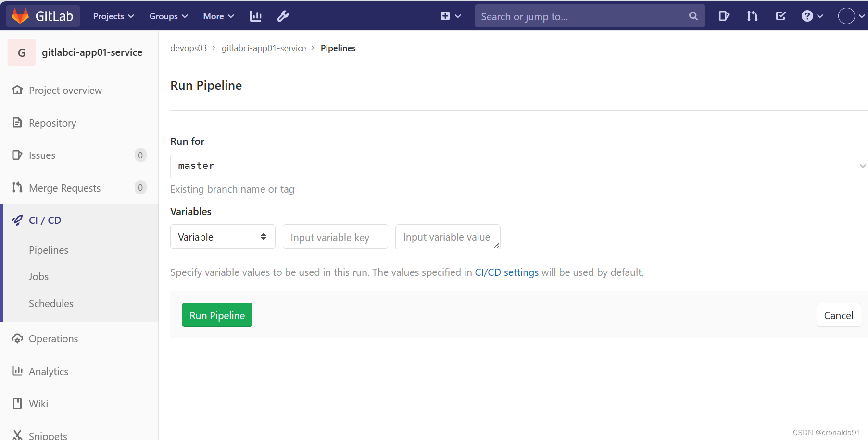Click the Wiki book icon
This screenshot has height=440, width=868.
click(17, 403)
